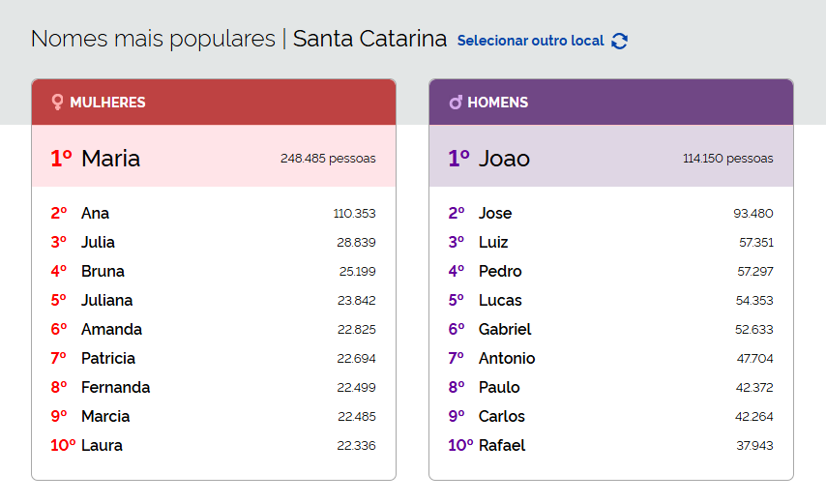
Task: Select Laura in tenth place
Action: point(102,445)
